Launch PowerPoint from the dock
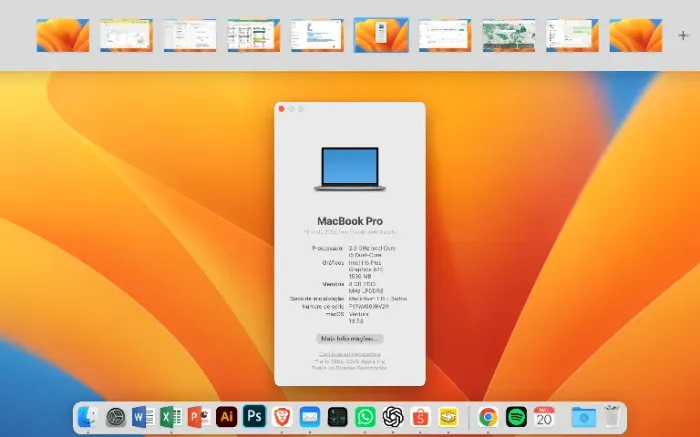700x437 pixels. tap(199, 417)
